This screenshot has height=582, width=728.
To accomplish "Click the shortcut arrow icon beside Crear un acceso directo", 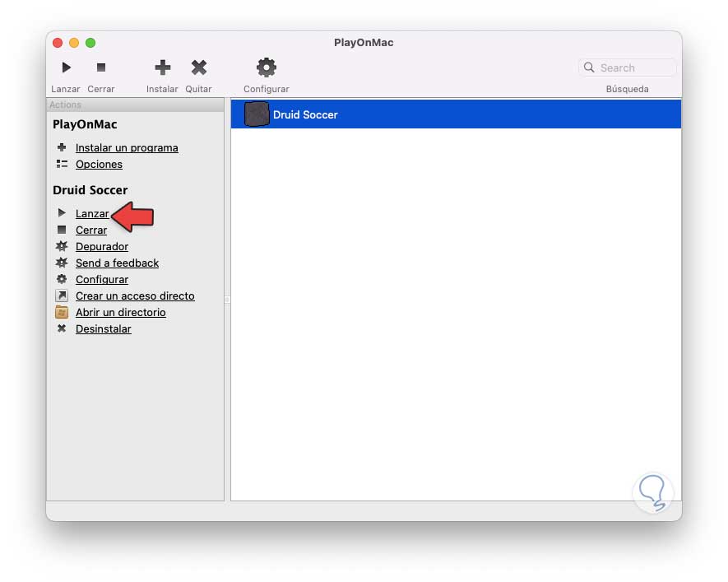I will point(62,296).
